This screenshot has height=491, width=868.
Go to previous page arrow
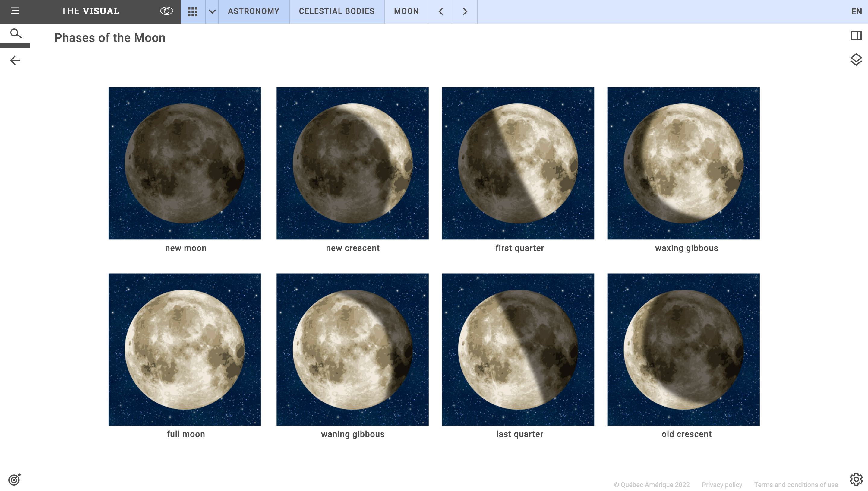(x=440, y=12)
